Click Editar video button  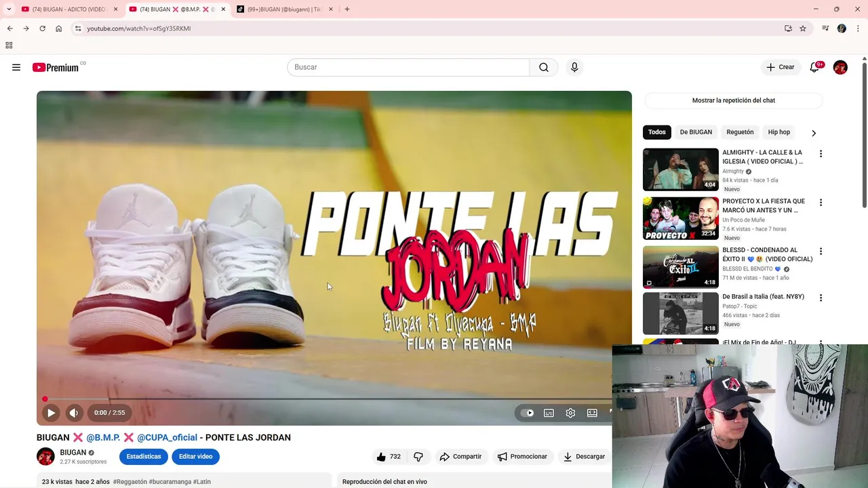pos(196,457)
